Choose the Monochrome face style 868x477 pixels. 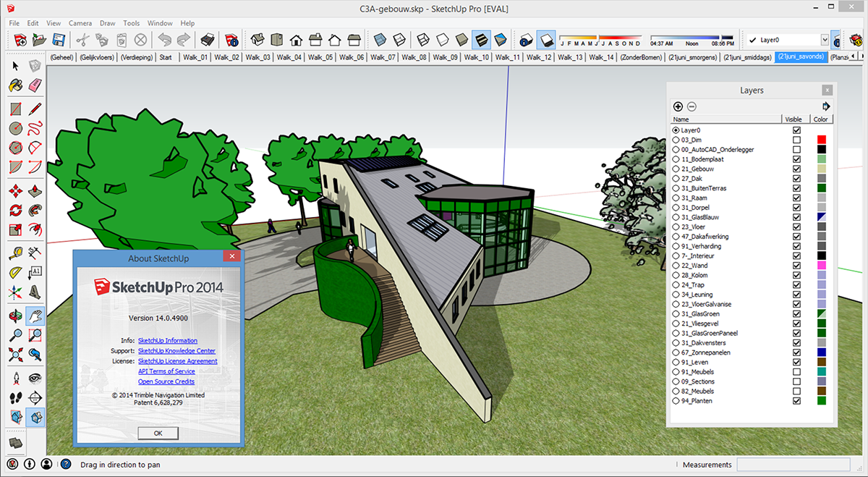tap(501, 40)
